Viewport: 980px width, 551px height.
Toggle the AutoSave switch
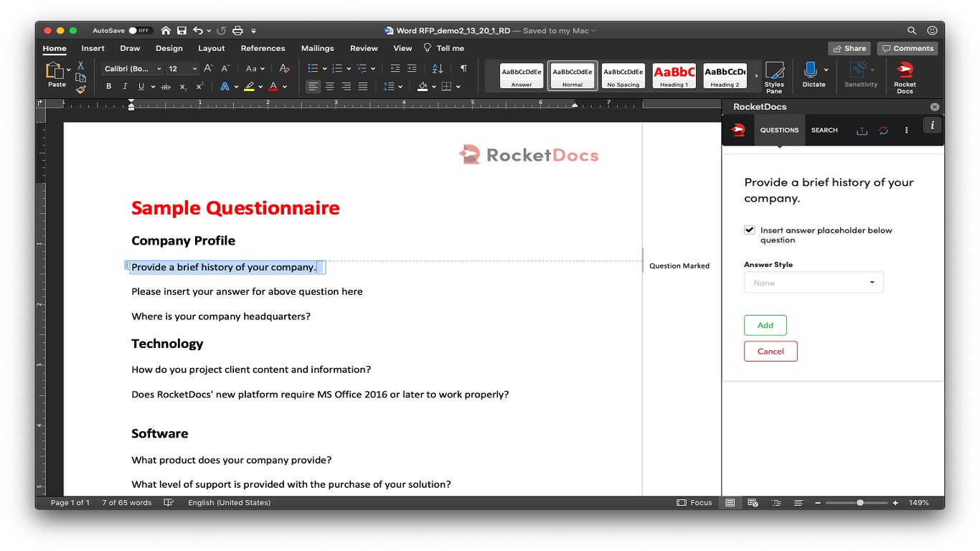[140, 31]
